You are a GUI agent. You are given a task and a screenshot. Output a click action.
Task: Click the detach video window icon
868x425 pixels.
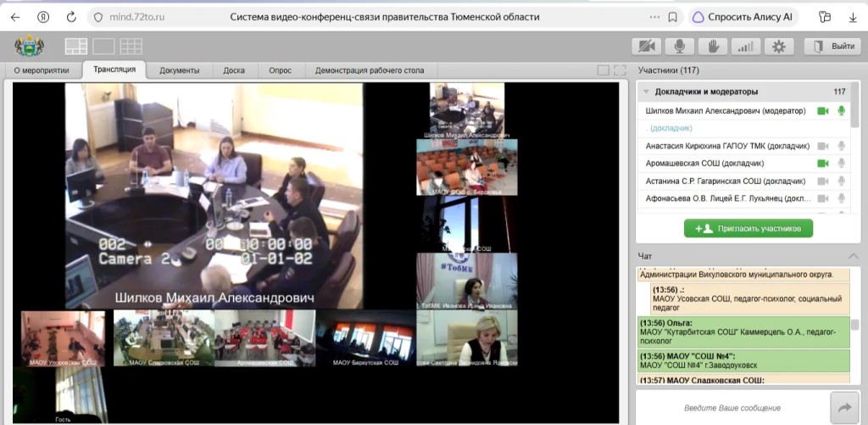point(604,70)
